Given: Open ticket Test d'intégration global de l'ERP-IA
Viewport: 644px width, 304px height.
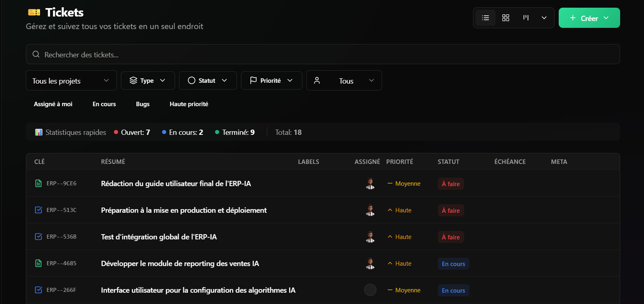Looking at the screenshot, I should click(x=159, y=237).
